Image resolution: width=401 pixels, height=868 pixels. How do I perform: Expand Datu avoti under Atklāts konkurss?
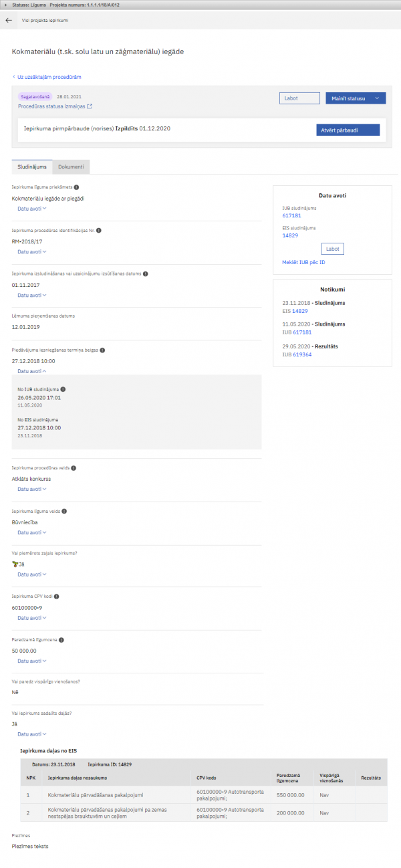31,489
